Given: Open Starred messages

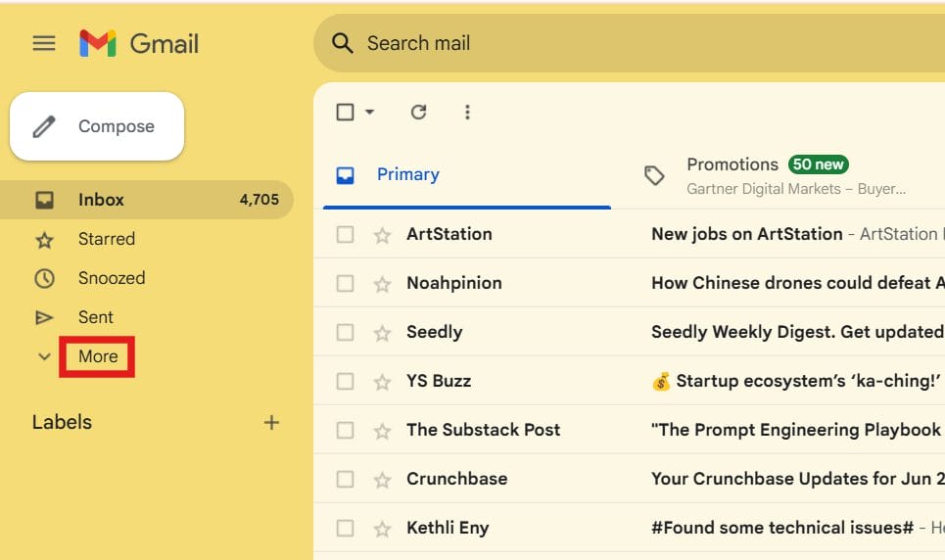Looking at the screenshot, I should coord(107,239).
